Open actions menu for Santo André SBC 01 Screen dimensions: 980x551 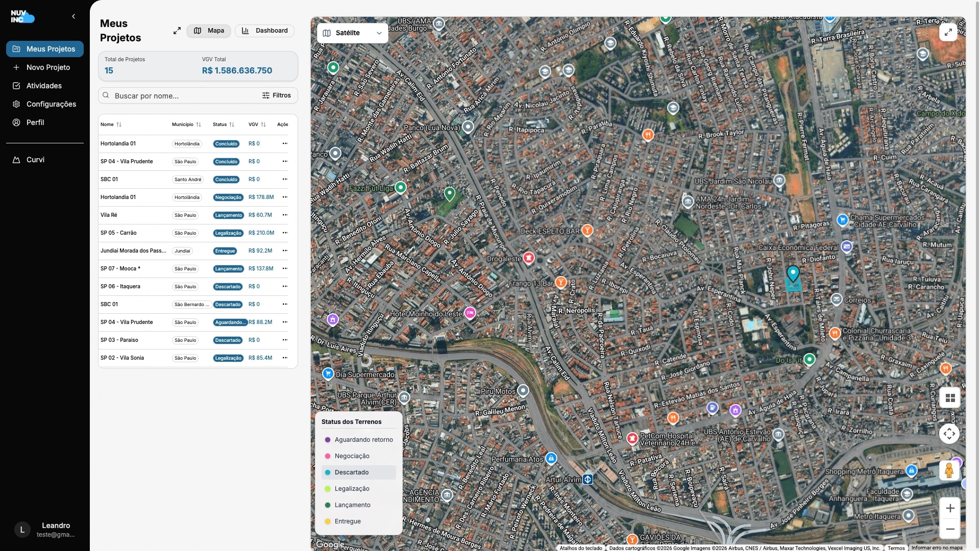[x=285, y=179]
